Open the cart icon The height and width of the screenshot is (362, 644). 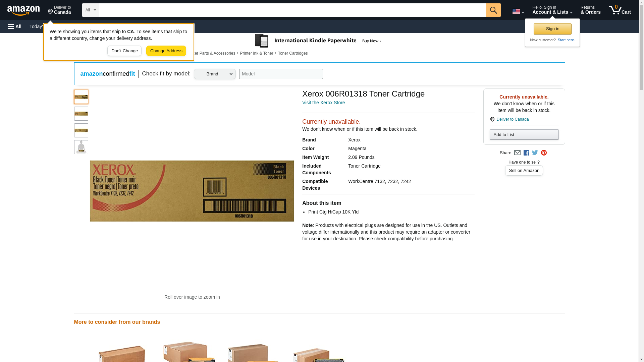620,10
